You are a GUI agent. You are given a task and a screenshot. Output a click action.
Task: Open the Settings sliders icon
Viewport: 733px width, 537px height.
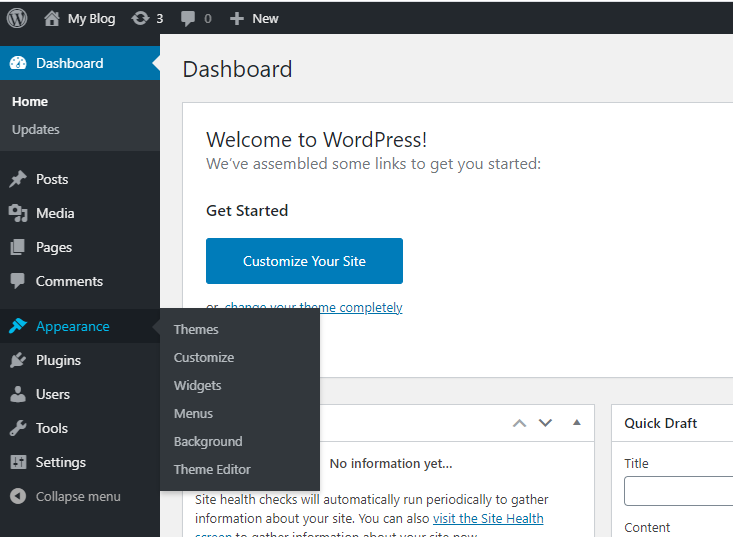(18, 462)
